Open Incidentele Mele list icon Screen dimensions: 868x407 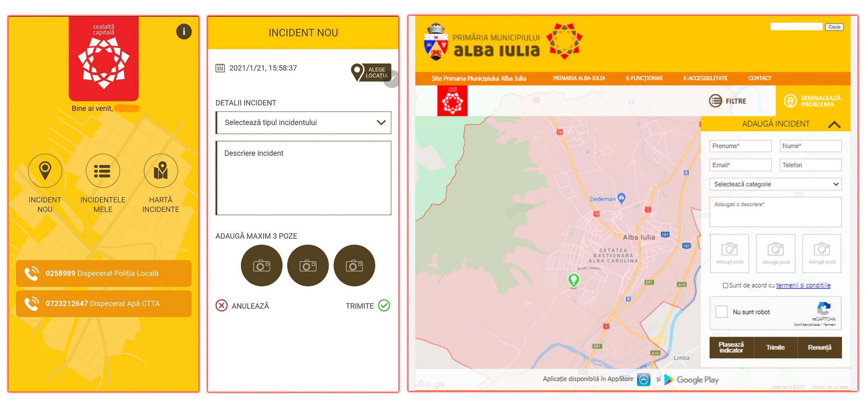pos(102,170)
